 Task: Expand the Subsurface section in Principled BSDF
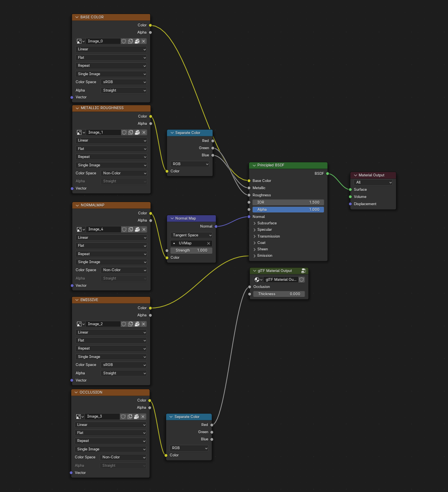265,223
